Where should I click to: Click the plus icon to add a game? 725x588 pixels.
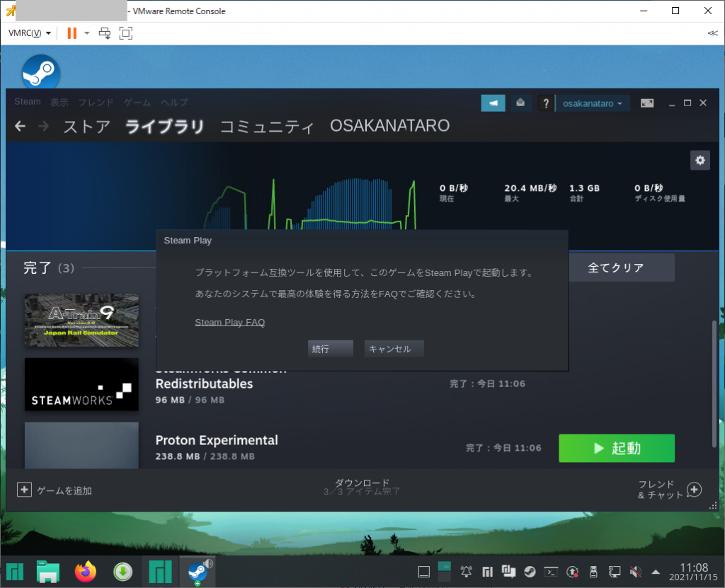24,490
